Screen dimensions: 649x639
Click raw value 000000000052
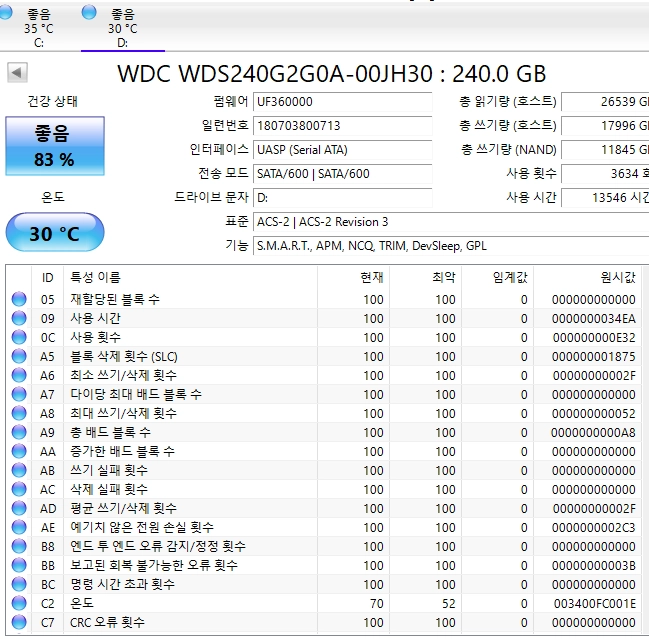pyautogui.click(x=594, y=414)
